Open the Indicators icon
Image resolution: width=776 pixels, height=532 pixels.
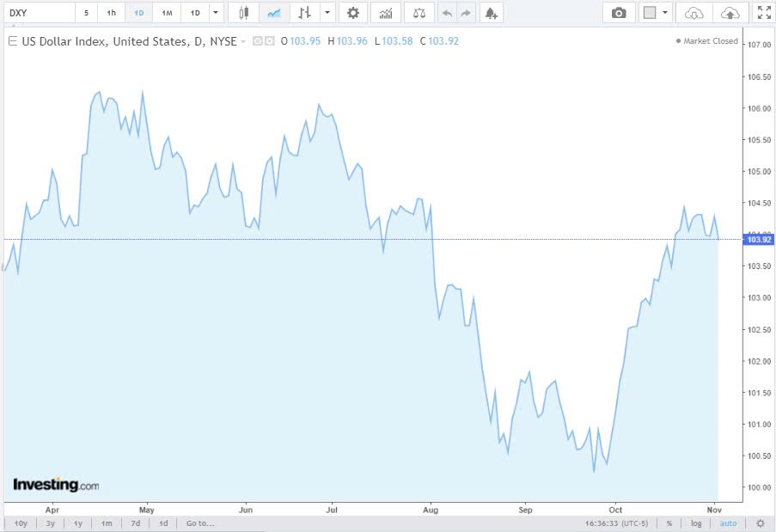[x=385, y=12]
